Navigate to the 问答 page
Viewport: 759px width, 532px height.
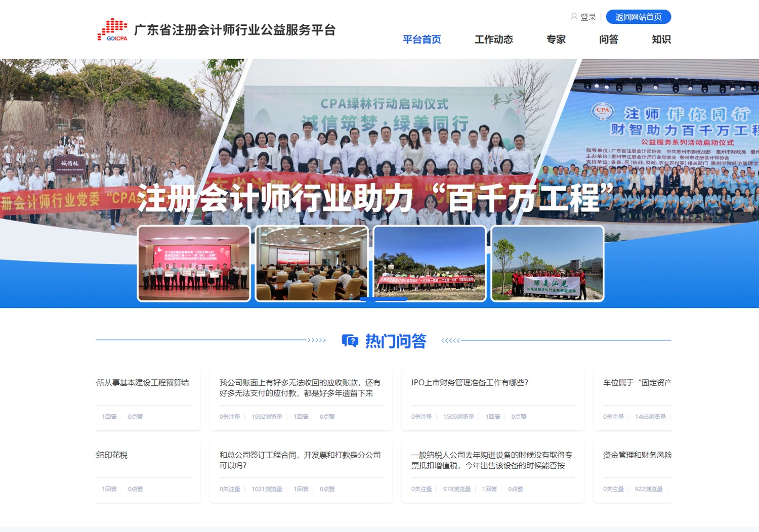point(608,39)
